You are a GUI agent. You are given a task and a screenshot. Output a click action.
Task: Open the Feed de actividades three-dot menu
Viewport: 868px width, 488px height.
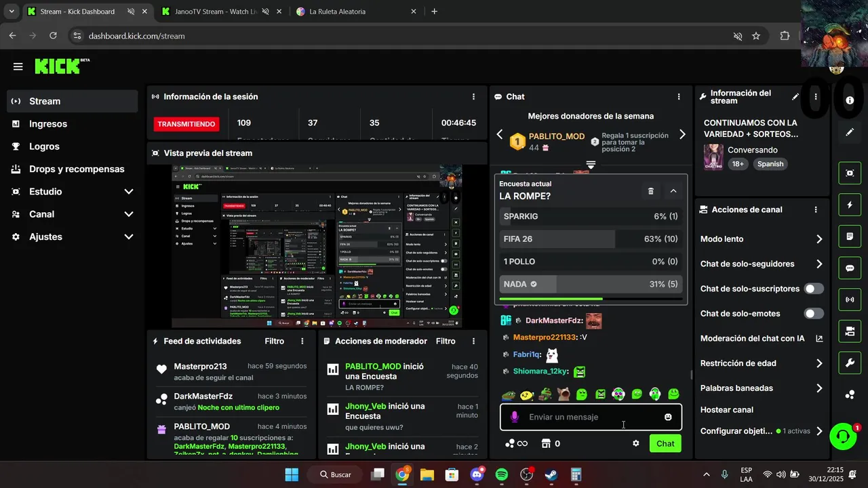(302, 341)
